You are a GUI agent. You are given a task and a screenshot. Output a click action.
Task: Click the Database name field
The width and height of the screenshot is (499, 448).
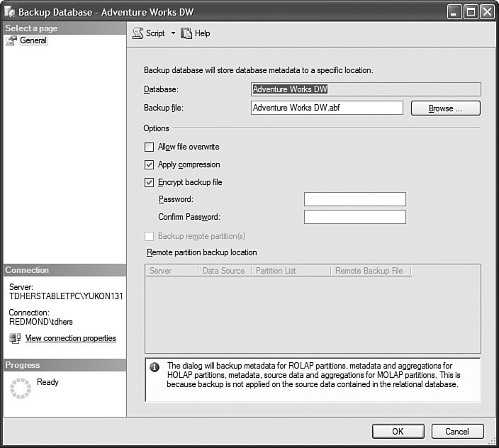366,89
